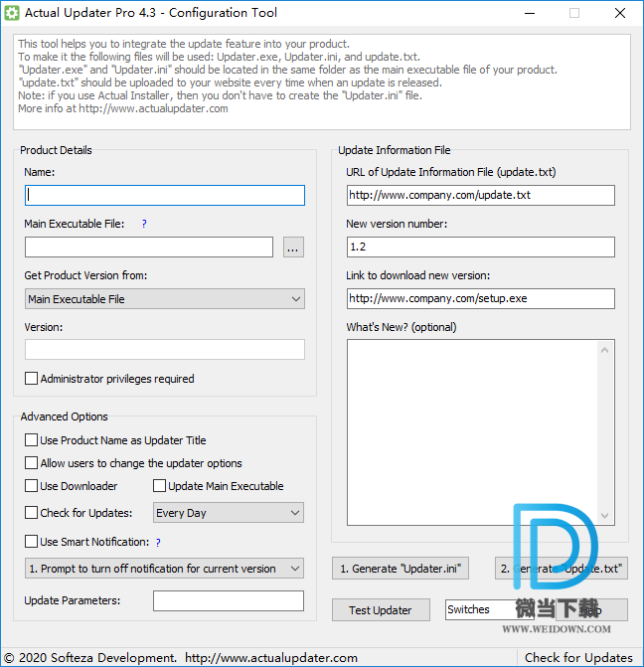Image resolution: width=644 pixels, height=667 pixels.
Task: Minimize the Configuration Tool window
Action: (530, 13)
